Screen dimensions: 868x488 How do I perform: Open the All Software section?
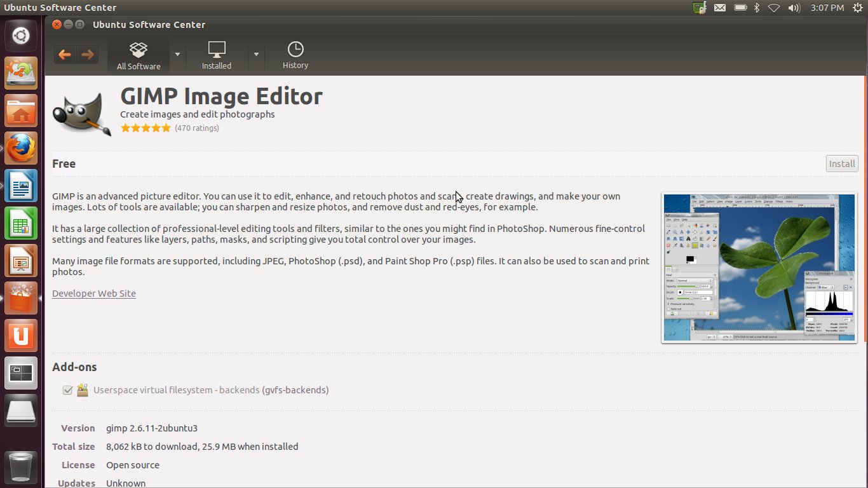[x=139, y=56]
